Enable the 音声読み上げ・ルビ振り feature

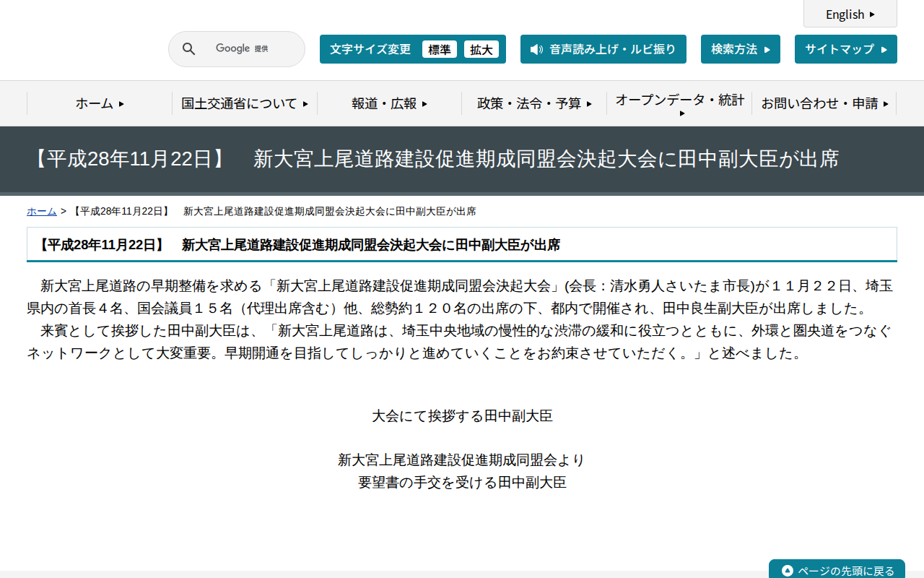603,49
